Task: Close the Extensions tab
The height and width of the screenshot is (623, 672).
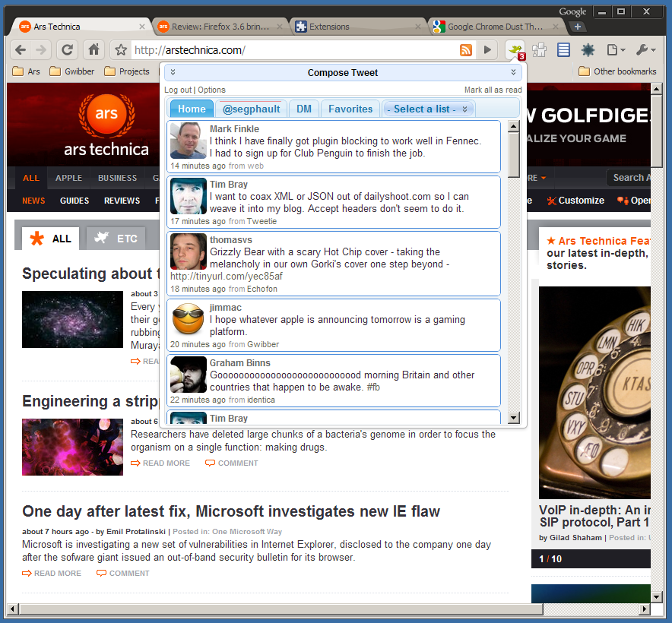Action: click(x=418, y=27)
